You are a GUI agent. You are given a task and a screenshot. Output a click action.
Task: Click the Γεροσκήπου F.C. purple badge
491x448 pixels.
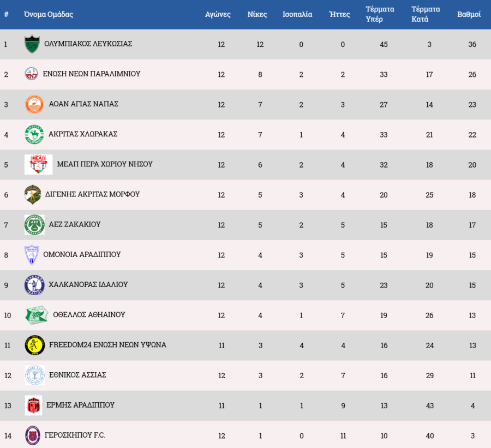point(33,435)
